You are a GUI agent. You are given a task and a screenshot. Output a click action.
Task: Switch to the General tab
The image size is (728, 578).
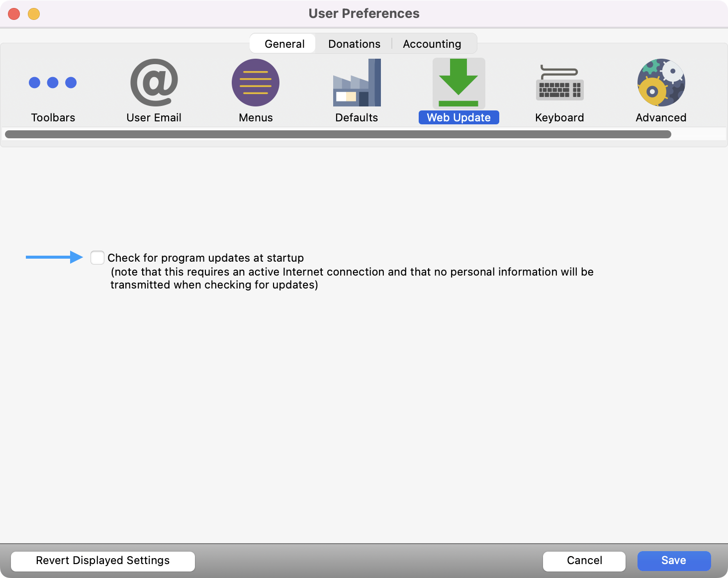point(284,44)
